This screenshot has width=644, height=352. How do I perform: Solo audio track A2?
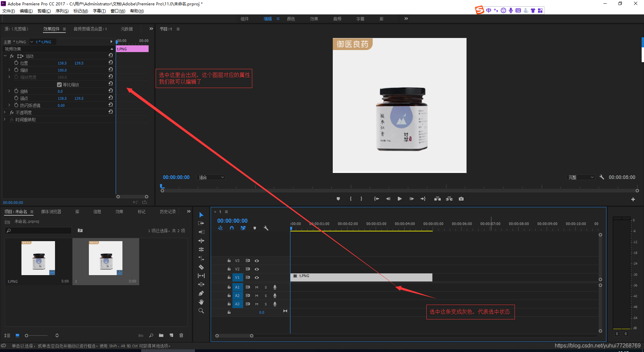[266, 296]
